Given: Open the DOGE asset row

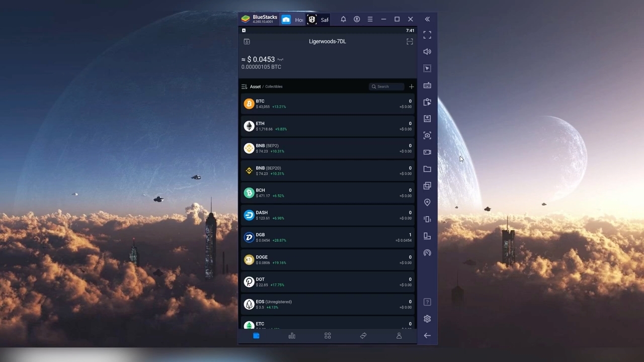Looking at the screenshot, I should tap(327, 259).
